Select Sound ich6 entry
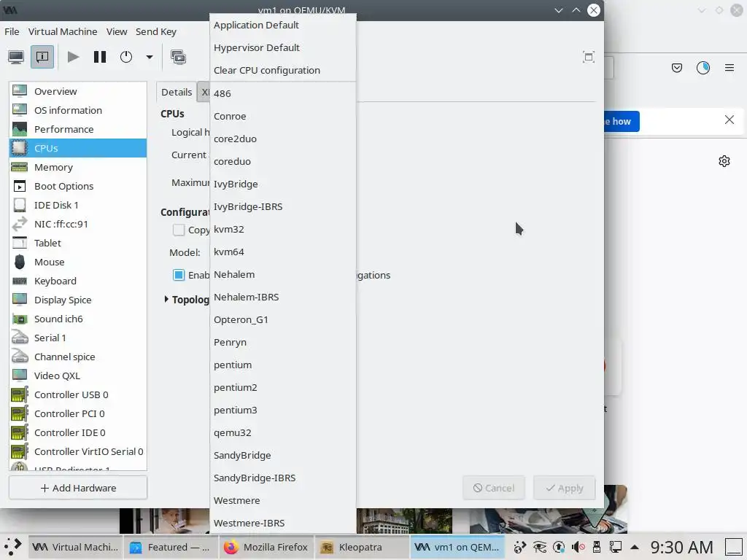This screenshot has height=560, width=747. [x=78, y=319]
